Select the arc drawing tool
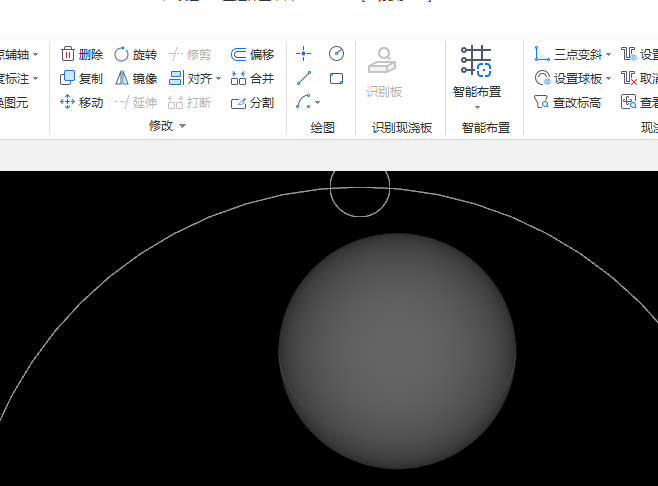The height and width of the screenshot is (486, 658). pyautogui.click(x=303, y=102)
